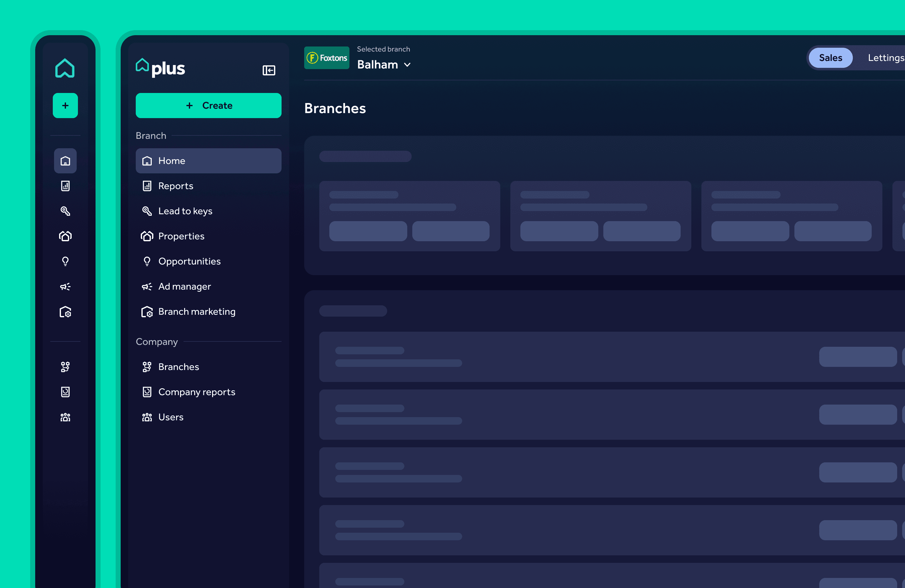Expand the Balham branch selector
The height and width of the screenshot is (588, 905).
(x=378, y=65)
